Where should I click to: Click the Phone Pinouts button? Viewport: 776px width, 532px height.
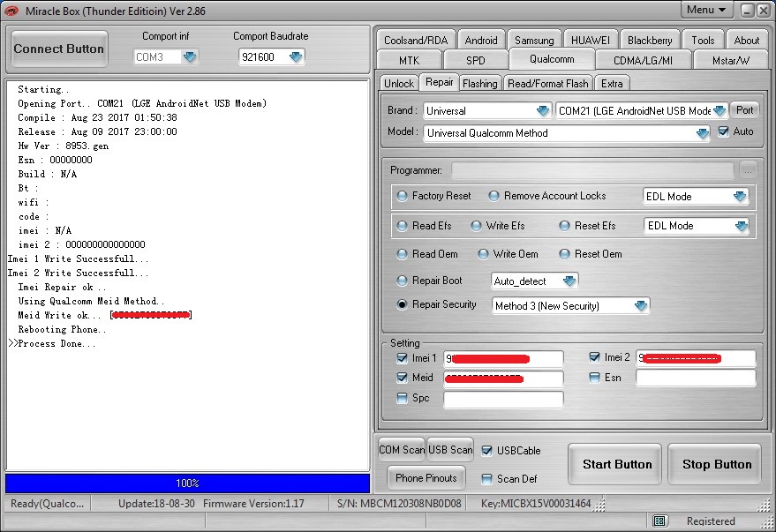426,477
